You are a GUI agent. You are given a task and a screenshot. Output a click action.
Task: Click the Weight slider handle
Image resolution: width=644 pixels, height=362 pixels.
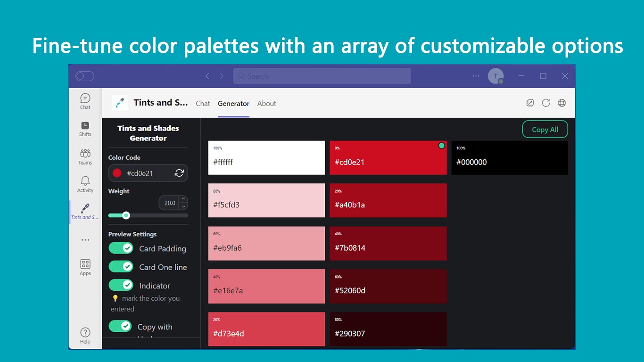pyautogui.click(x=126, y=215)
